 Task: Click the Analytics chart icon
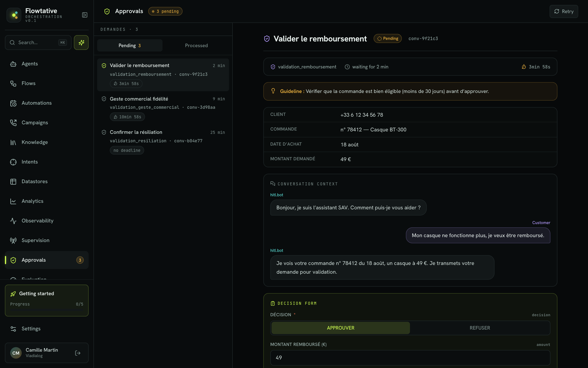click(13, 201)
